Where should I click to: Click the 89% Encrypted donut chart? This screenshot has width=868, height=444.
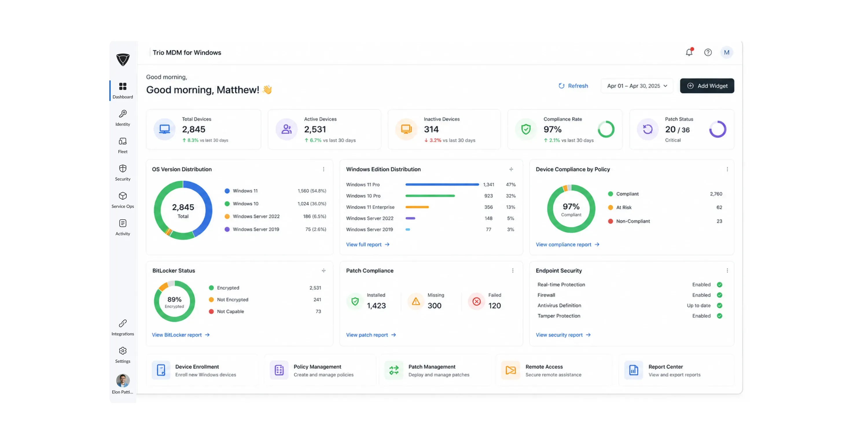174,301
